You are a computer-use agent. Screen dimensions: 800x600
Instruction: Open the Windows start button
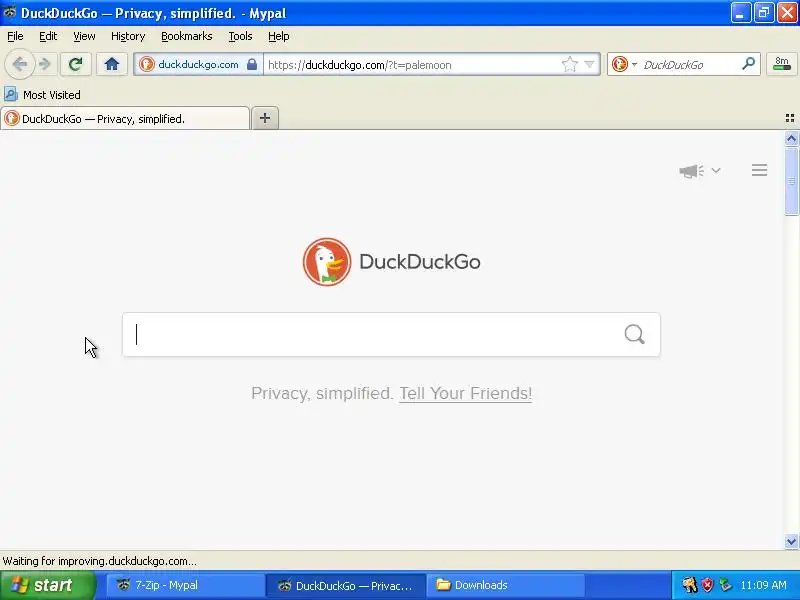click(47, 585)
